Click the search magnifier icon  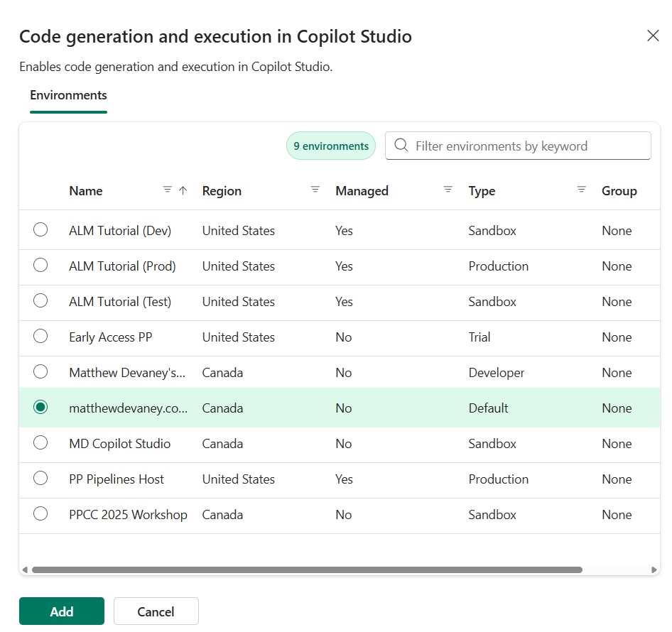coord(401,146)
